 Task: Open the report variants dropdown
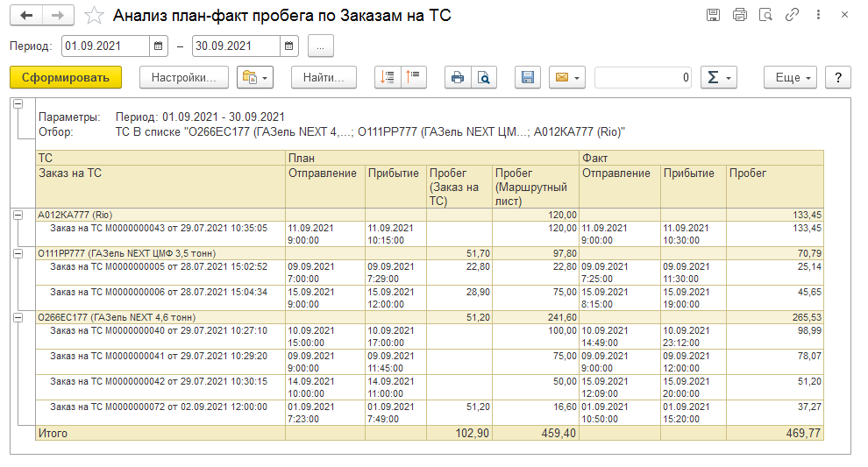coord(255,77)
